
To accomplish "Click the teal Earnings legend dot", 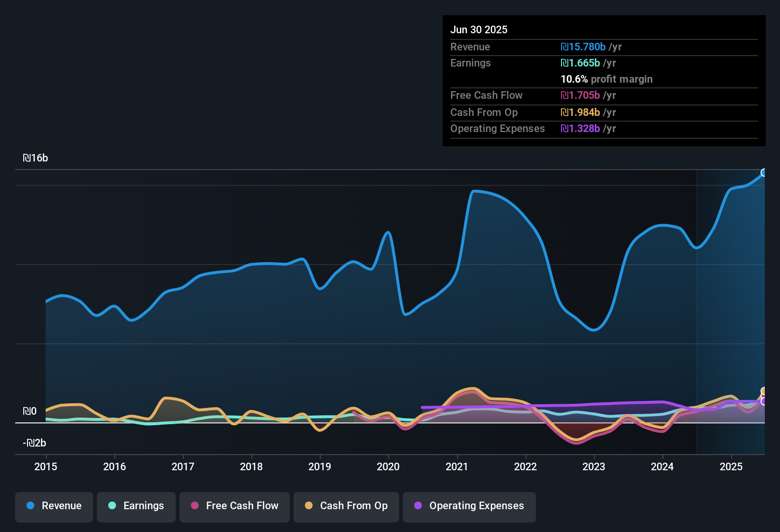I will pos(112,506).
